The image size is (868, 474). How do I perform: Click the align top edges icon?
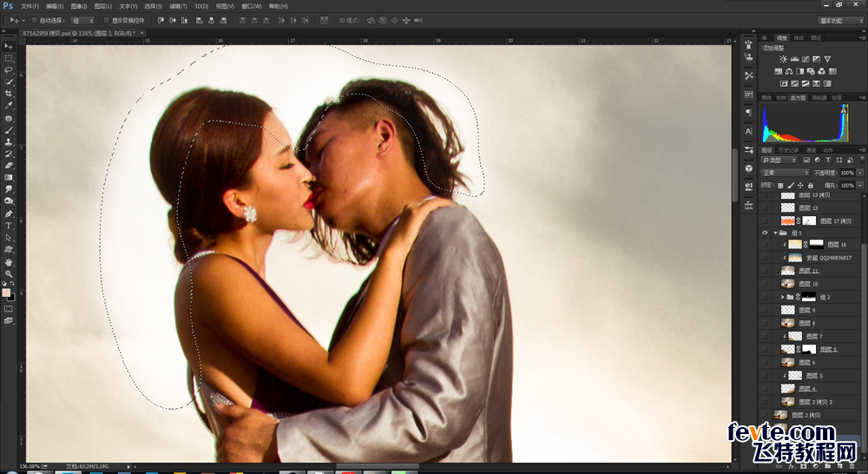coord(161,21)
